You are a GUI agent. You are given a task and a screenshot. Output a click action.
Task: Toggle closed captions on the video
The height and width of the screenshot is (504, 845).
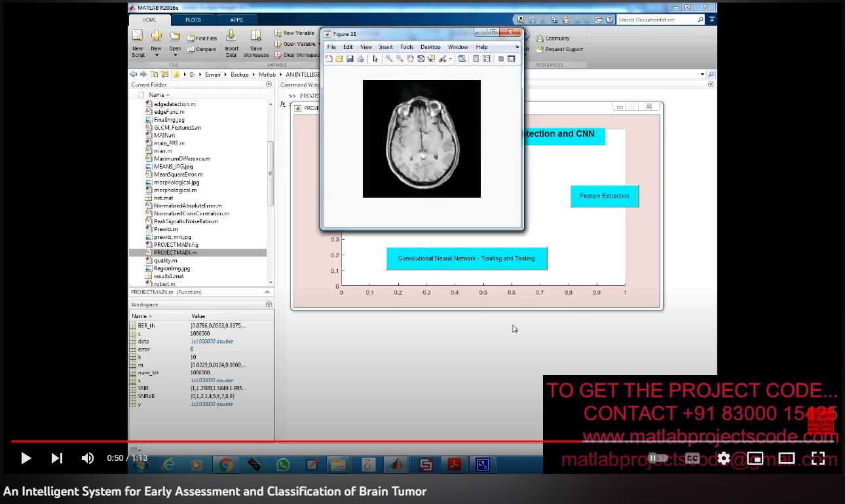click(x=692, y=458)
